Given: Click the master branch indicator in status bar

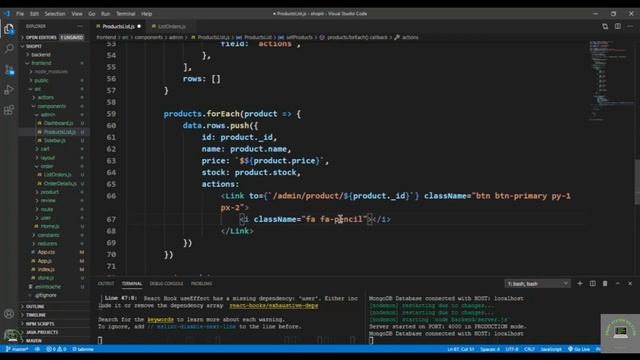Looking at the screenshot, I should [17, 349].
